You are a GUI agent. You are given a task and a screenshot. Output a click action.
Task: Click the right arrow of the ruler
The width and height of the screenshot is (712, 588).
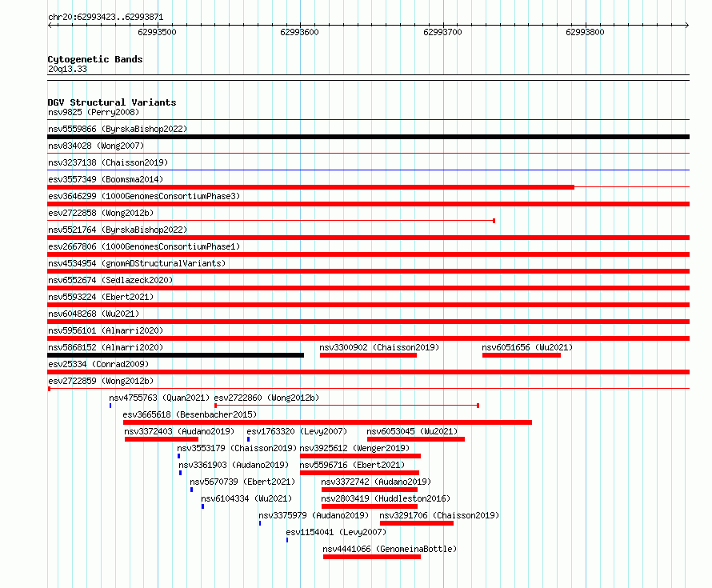pyautogui.click(x=687, y=26)
